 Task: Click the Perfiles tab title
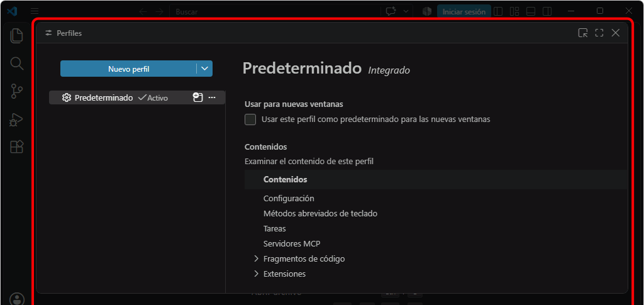(69, 33)
